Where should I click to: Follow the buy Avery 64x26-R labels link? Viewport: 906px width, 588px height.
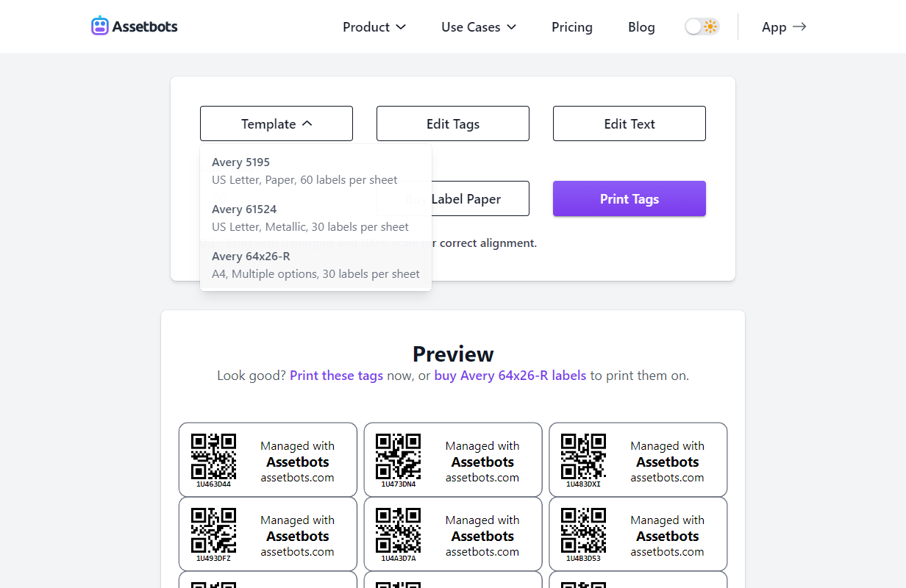coord(510,376)
